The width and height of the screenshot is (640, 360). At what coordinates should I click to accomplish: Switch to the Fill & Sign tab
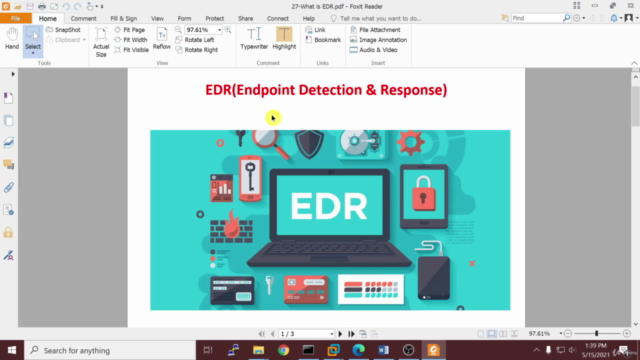pyautogui.click(x=124, y=18)
